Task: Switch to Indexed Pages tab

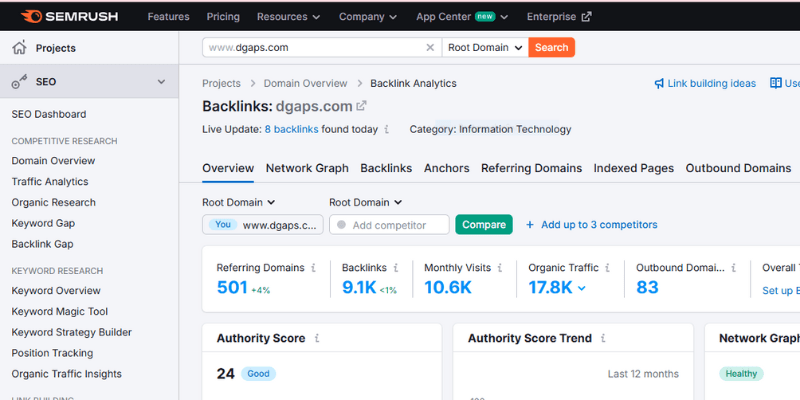Action: click(x=634, y=168)
